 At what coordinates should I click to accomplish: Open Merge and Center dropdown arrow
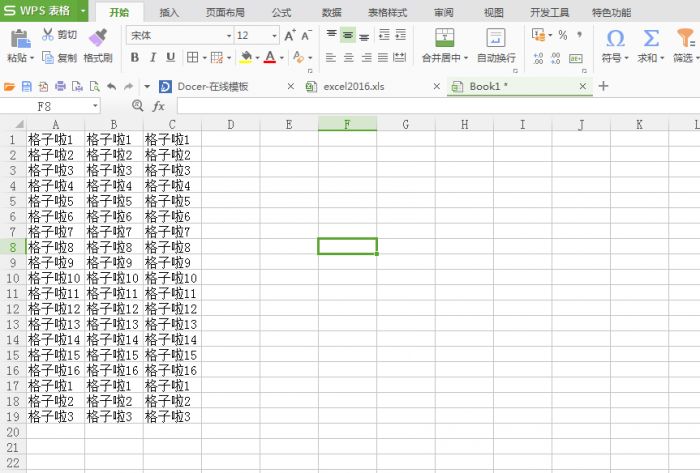466,58
